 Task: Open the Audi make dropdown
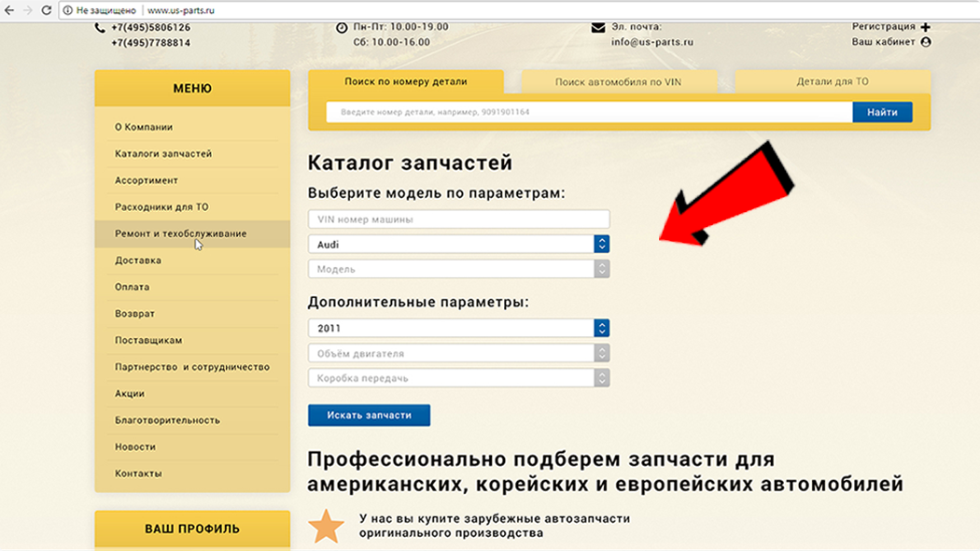click(459, 244)
